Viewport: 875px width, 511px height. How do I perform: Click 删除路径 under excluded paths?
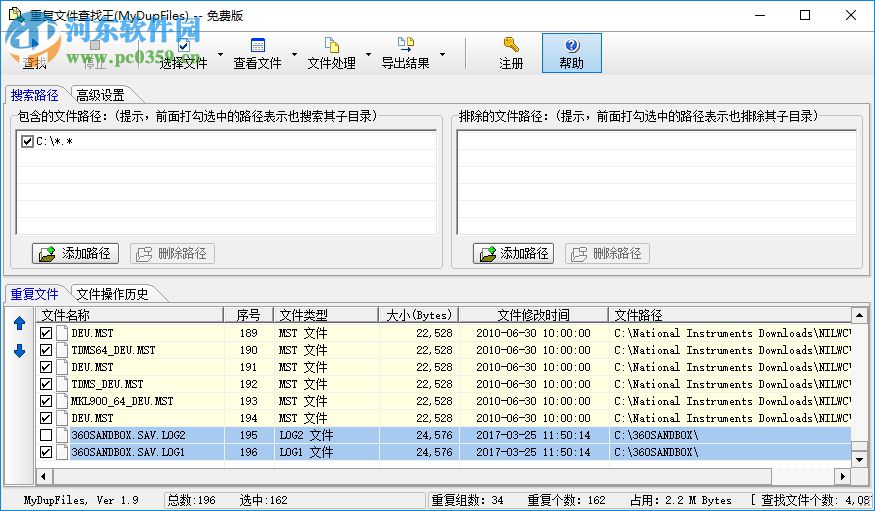tap(607, 253)
